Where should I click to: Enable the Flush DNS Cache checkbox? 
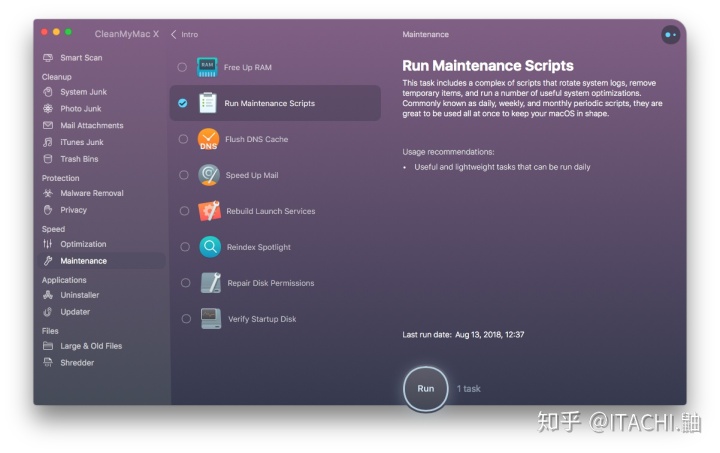pyautogui.click(x=183, y=139)
